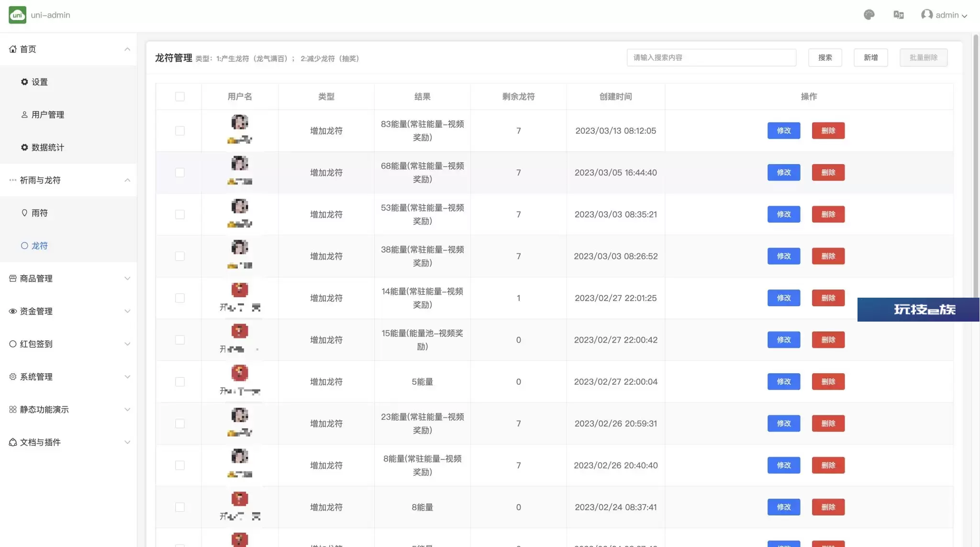This screenshot has height=547, width=980.
Task: Click 删除 for the 68能量 row
Action: (828, 172)
